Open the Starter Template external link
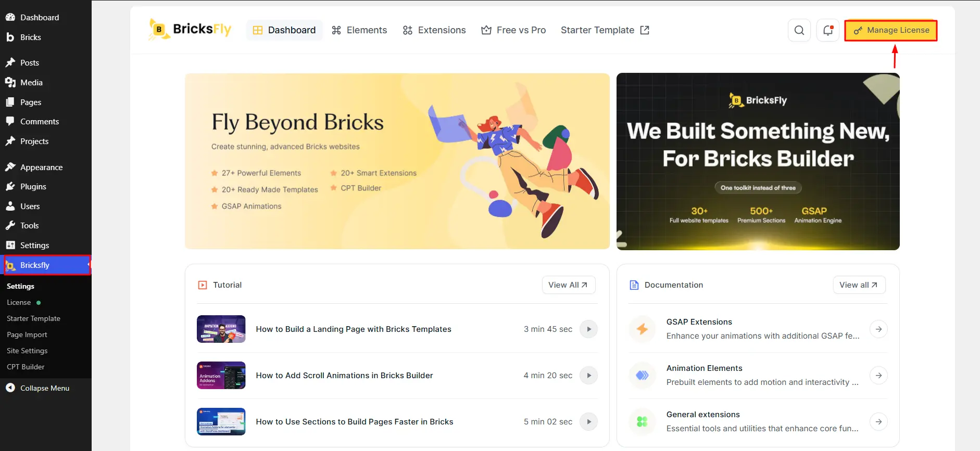This screenshot has width=980, height=451. coord(605,30)
